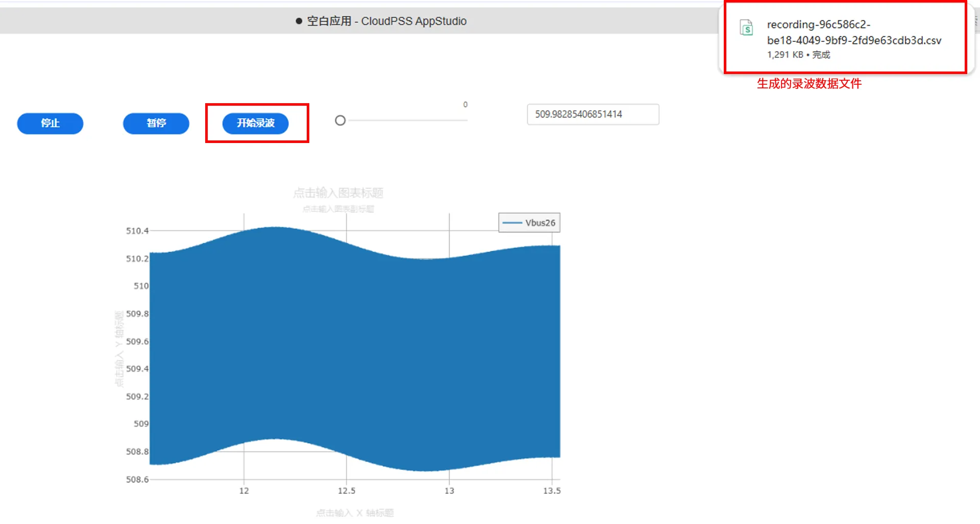Click the csv file icon in download popup
This screenshot has width=980, height=524.
click(x=746, y=28)
